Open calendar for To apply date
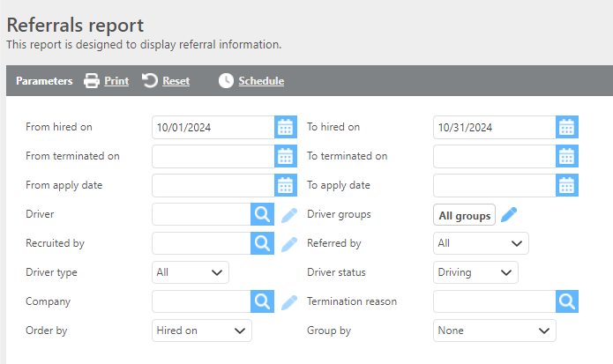 pyautogui.click(x=566, y=185)
